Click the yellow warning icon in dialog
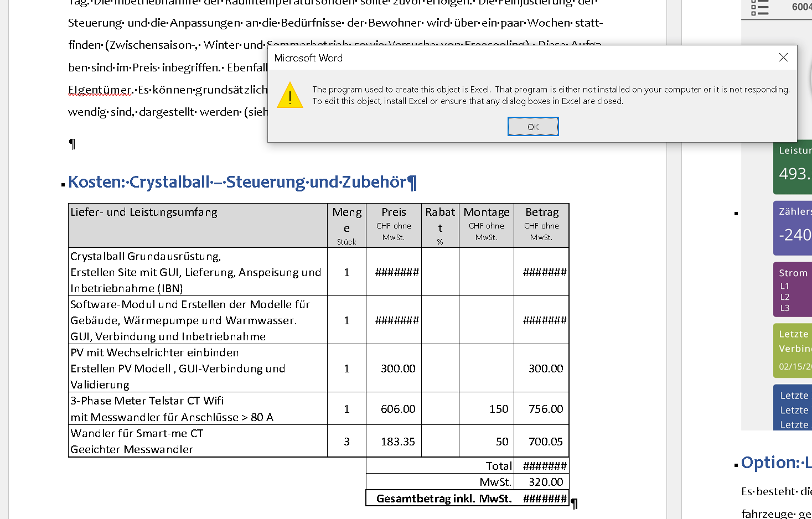812x519 pixels. pos(289,95)
